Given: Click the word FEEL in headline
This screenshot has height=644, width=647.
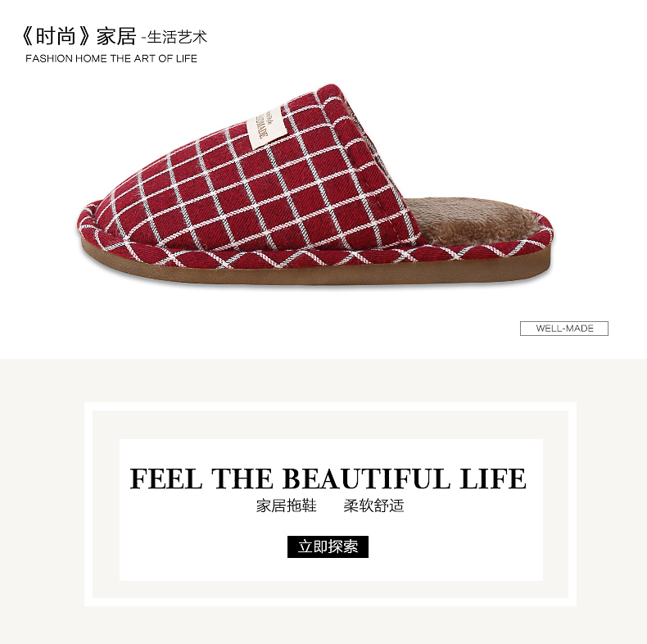Looking at the screenshot, I should click(166, 478).
